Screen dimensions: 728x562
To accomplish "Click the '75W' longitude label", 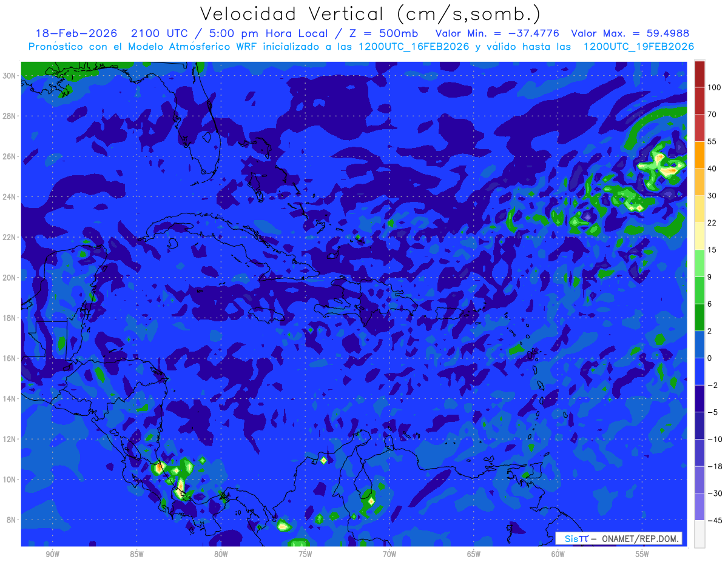I will [305, 554].
